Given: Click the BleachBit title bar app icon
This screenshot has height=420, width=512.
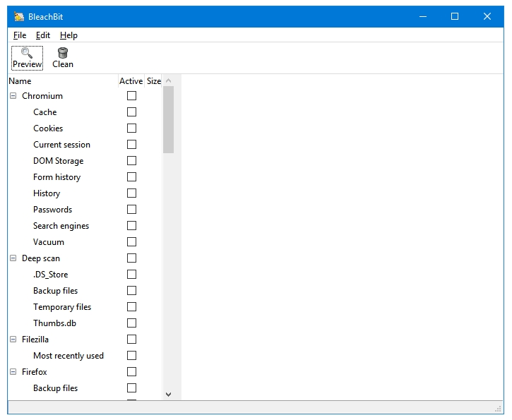Looking at the screenshot, I should (19, 17).
